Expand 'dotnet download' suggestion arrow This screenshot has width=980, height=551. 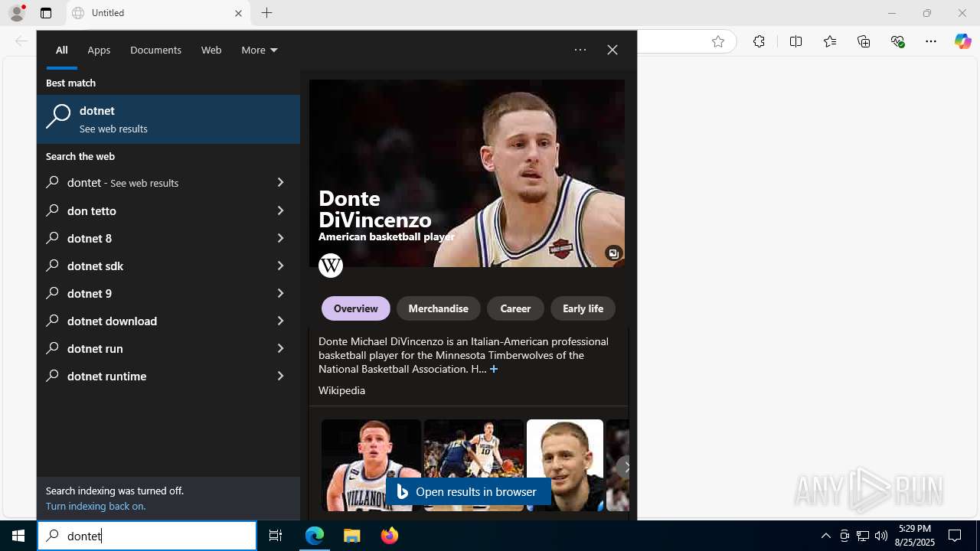tap(280, 321)
